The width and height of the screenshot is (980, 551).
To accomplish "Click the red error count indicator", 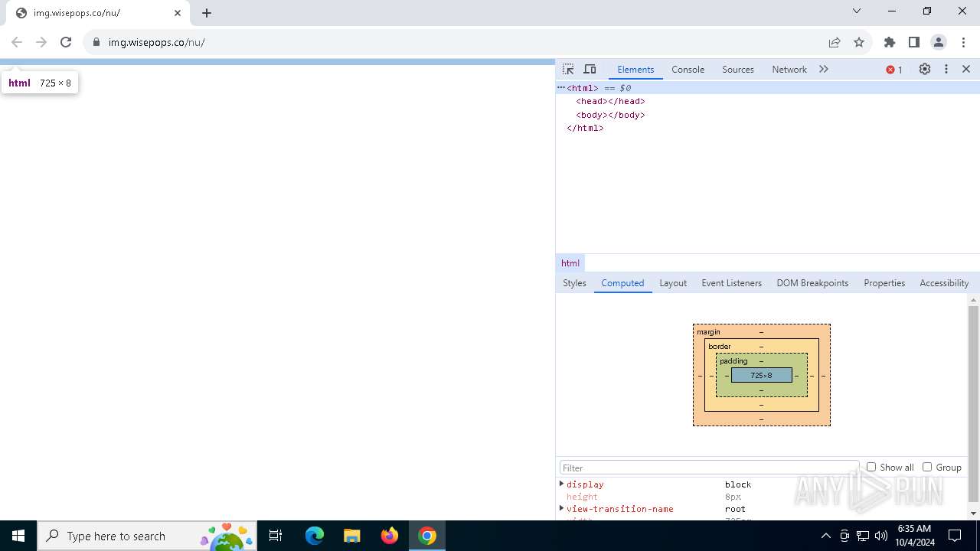I will (x=894, y=70).
